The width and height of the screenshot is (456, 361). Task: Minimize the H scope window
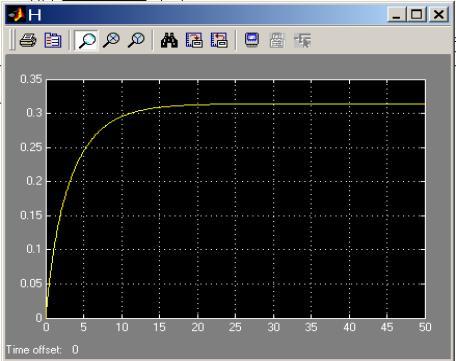(x=396, y=15)
